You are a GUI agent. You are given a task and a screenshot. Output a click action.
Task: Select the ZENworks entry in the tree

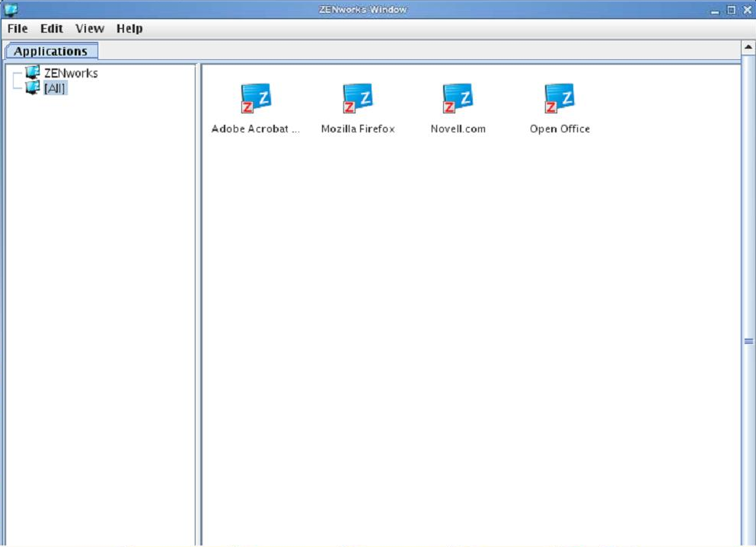click(x=72, y=72)
